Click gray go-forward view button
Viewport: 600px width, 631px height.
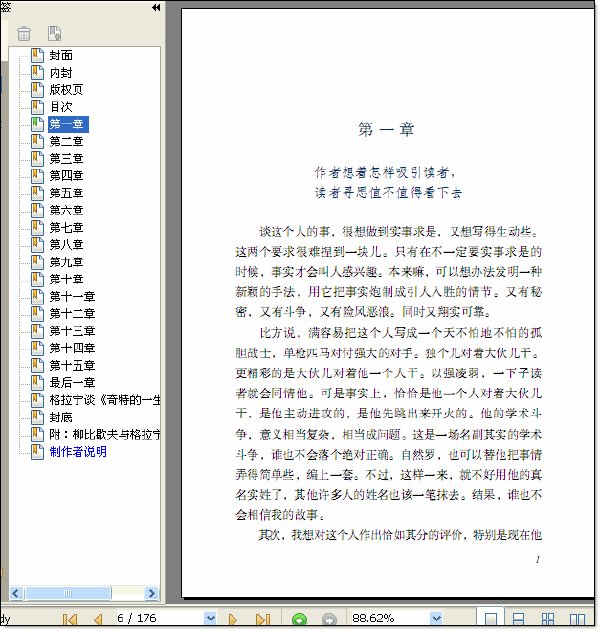pyautogui.click(x=329, y=619)
